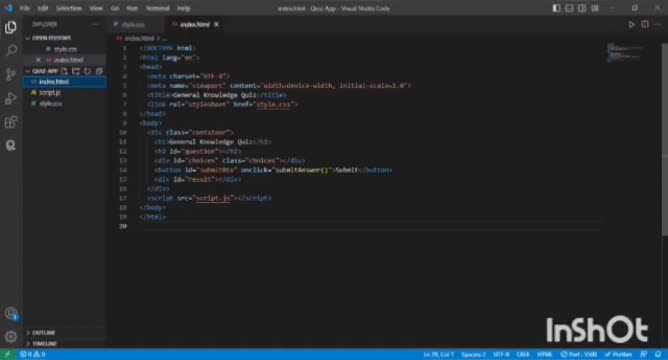Switch to the style.css editor tab
The image size is (668, 360).
[x=133, y=25]
